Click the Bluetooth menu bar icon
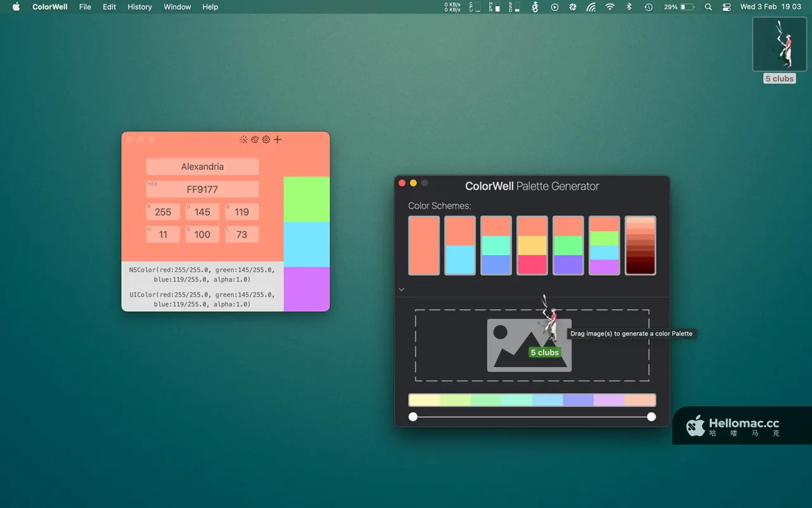 629,7
